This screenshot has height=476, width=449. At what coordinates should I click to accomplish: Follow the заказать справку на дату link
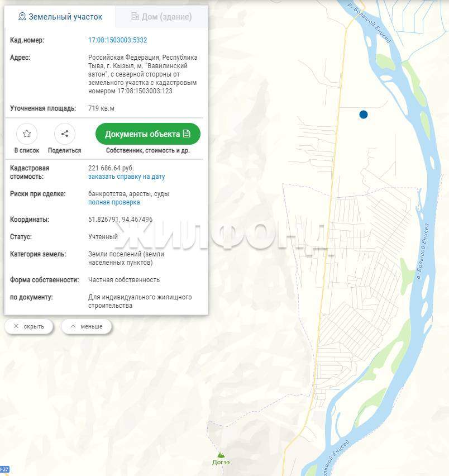pos(127,177)
